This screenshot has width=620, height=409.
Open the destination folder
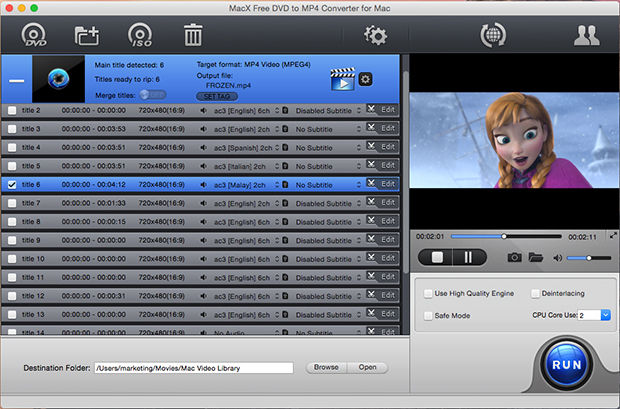367,367
